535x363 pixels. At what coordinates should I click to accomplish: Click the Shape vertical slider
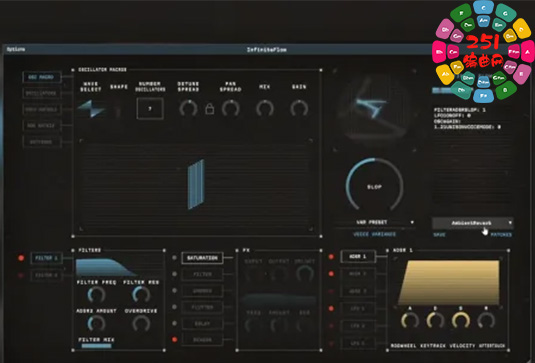(118, 111)
